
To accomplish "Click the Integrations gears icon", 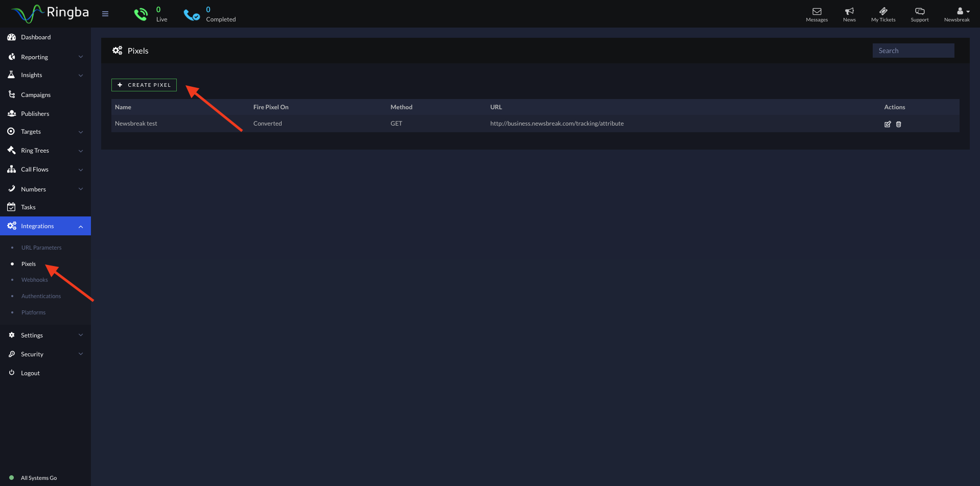I will (x=11, y=226).
